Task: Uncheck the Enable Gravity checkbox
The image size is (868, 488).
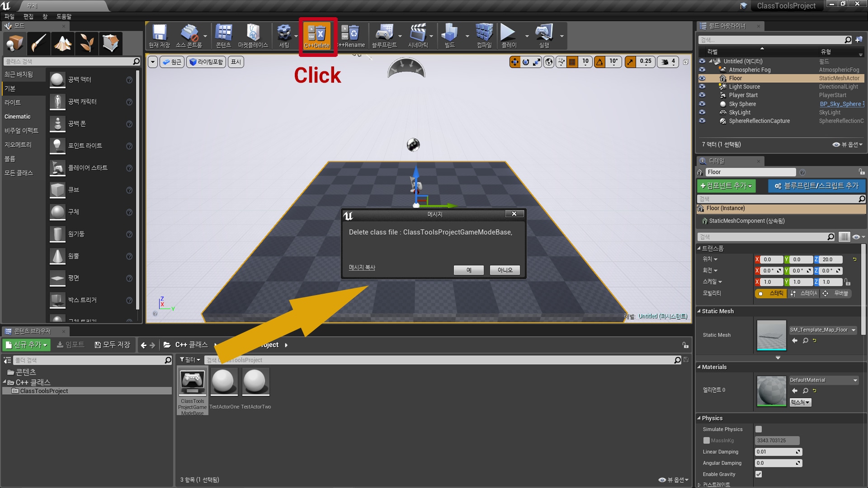Action: click(758, 474)
